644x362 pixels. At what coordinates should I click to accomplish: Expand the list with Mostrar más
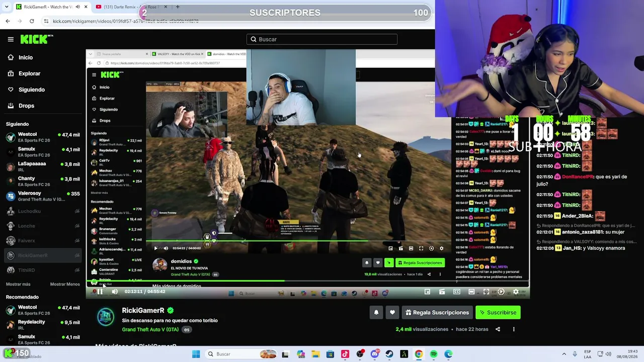(x=18, y=284)
